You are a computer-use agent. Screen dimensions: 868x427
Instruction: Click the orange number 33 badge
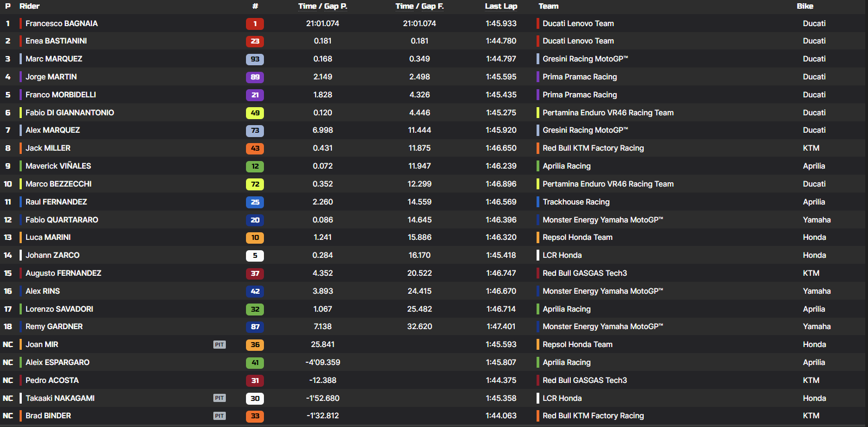pos(255,416)
